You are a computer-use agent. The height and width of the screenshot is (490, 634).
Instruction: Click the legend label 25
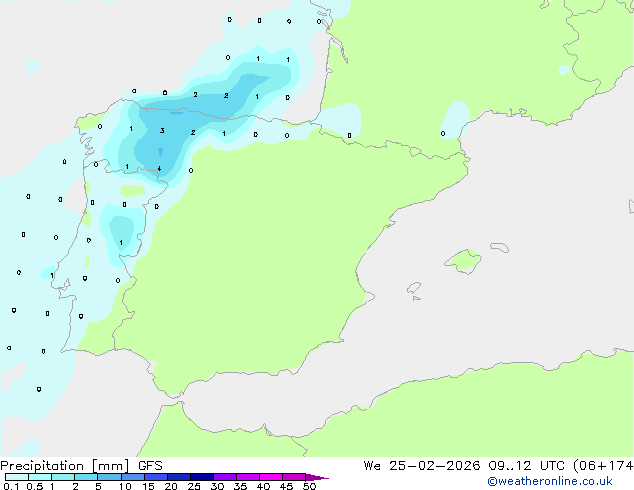click(194, 486)
